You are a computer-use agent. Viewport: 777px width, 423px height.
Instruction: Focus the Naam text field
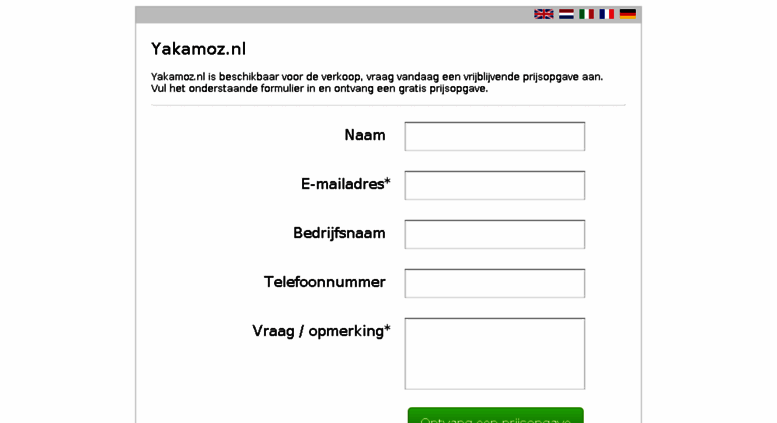[x=495, y=136]
